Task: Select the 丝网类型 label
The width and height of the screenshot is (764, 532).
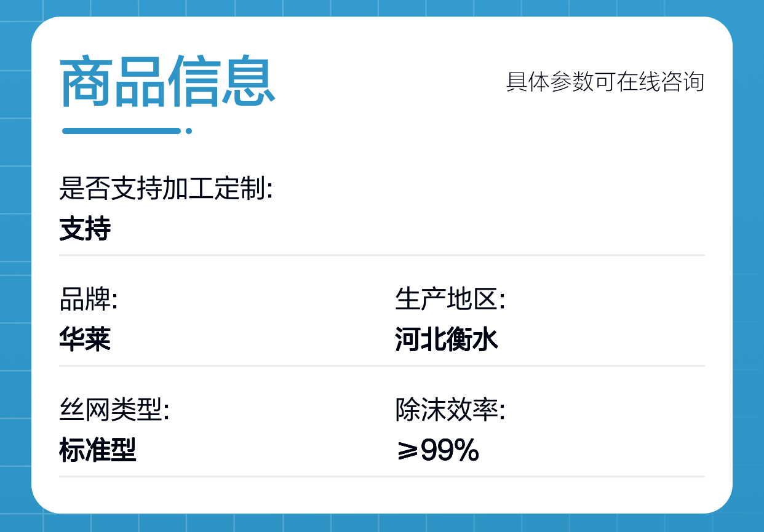Action: [114, 410]
